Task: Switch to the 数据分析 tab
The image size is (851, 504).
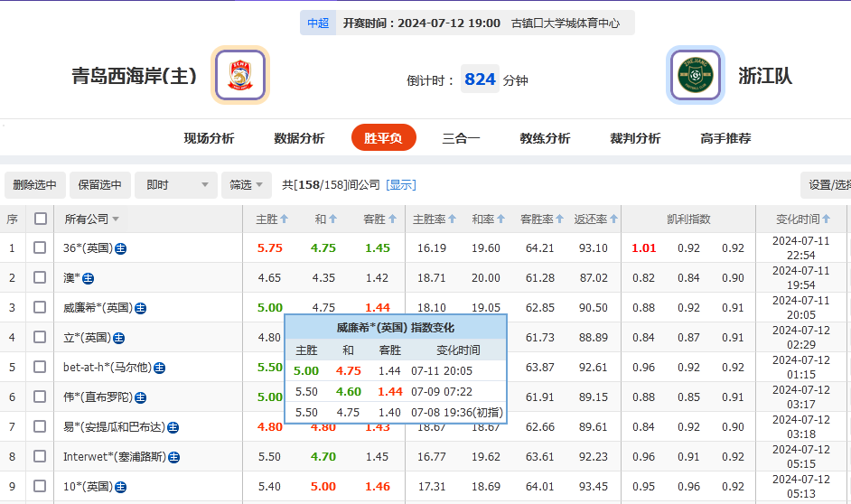Action: (x=299, y=138)
